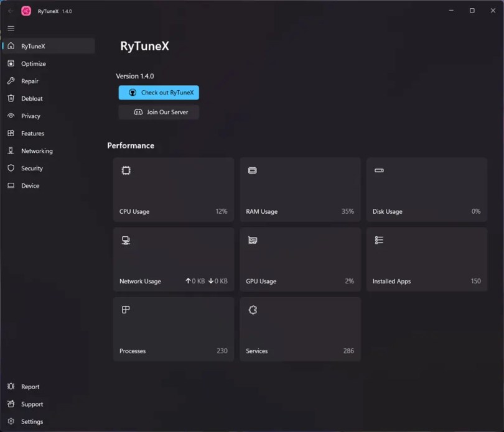The height and width of the screenshot is (432, 504).
Task: Open the GPU Usage card
Action: point(300,259)
